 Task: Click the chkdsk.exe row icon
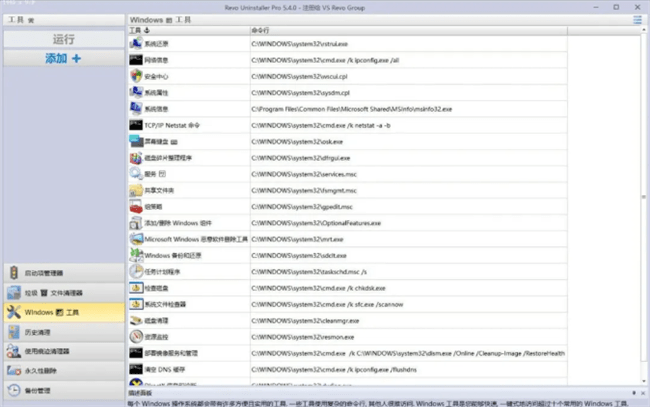136,288
